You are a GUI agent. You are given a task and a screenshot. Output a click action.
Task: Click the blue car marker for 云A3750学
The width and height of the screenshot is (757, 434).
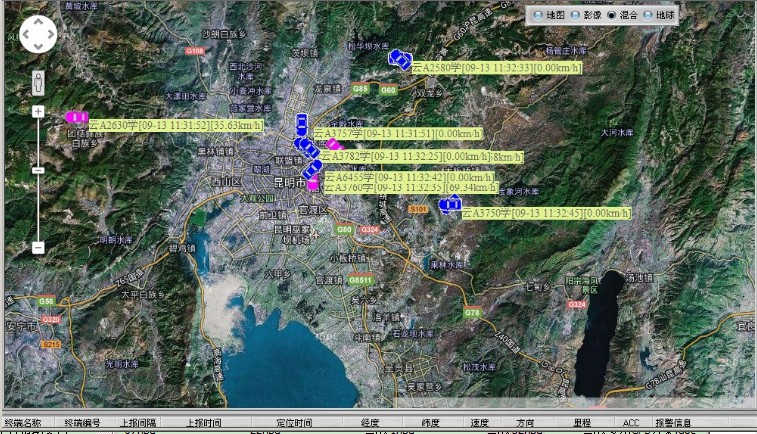449,205
